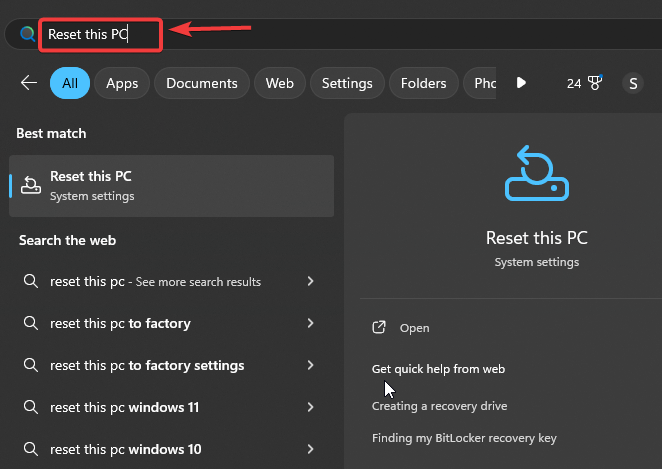This screenshot has width=662, height=469.
Task: Click the reset icon in best match row
Action: tap(31, 185)
